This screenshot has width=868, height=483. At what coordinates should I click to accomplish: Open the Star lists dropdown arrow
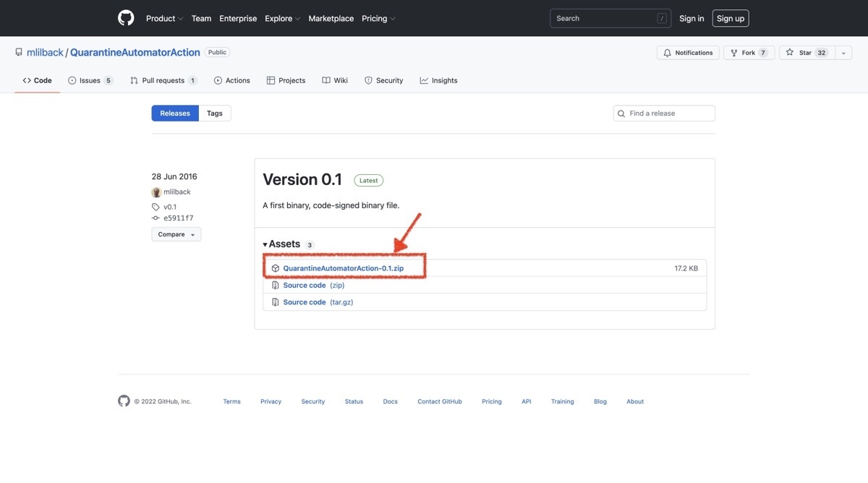[x=843, y=53]
